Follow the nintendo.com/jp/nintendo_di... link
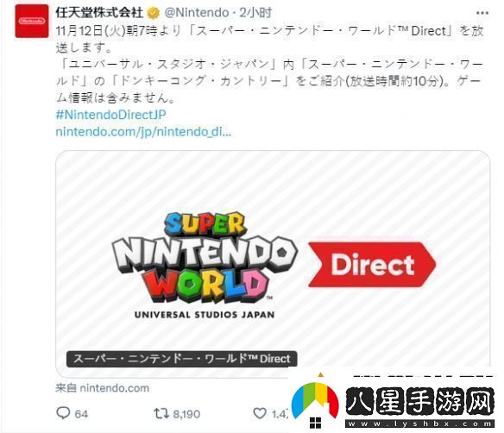The height and width of the screenshot is (433, 504). pyautogui.click(x=143, y=132)
